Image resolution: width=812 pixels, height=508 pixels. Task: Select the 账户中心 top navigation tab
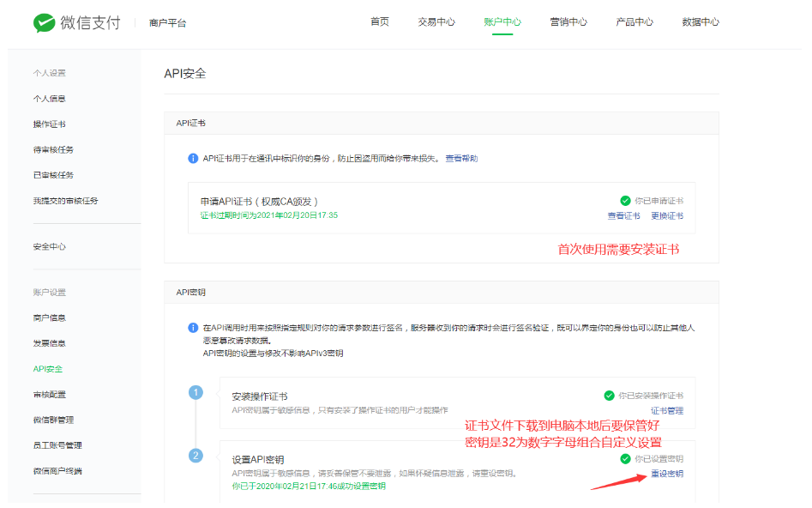502,21
